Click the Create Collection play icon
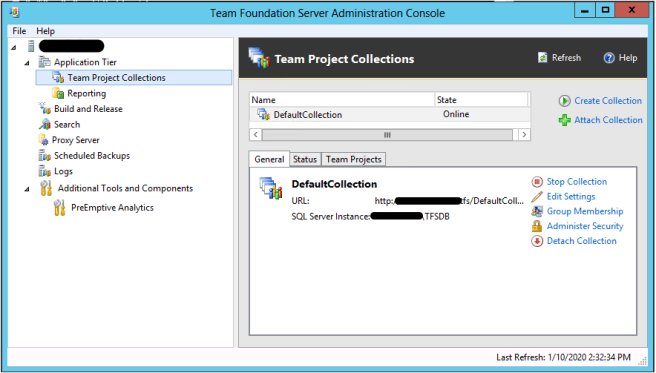Screen dimensions: 656x373 pyautogui.click(x=565, y=101)
